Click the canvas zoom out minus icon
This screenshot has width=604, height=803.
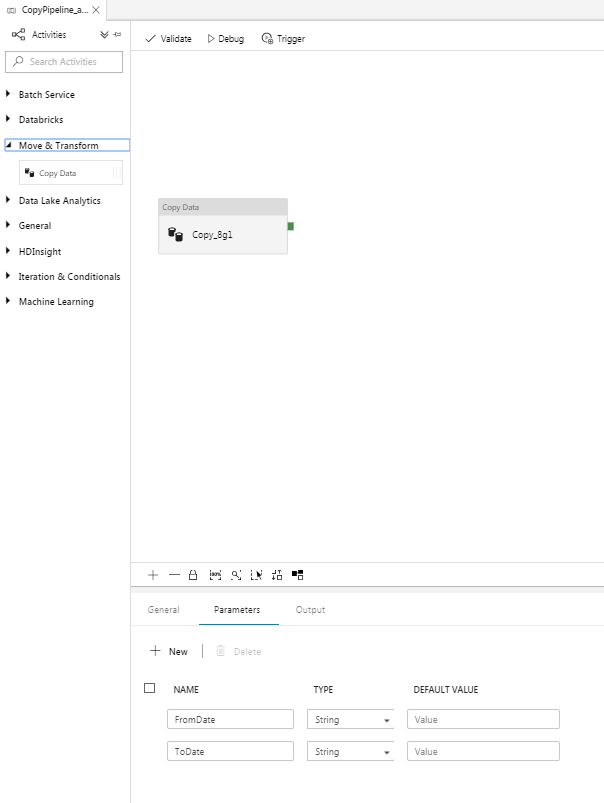[174, 575]
